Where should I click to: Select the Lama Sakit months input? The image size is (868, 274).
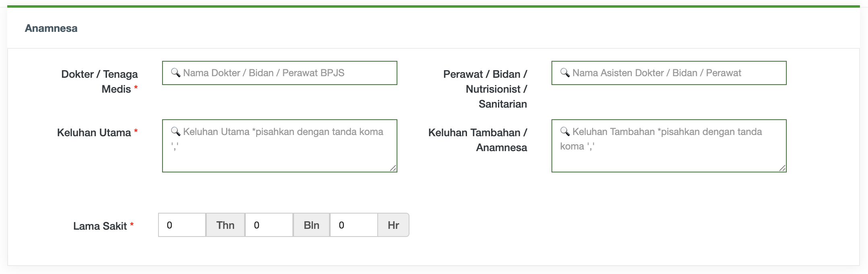click(269, 225)
